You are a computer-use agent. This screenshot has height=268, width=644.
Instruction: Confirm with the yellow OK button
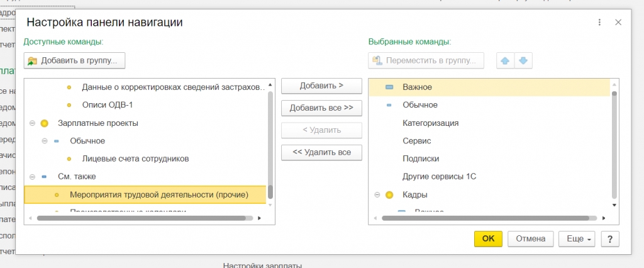[x=488, y=239]
